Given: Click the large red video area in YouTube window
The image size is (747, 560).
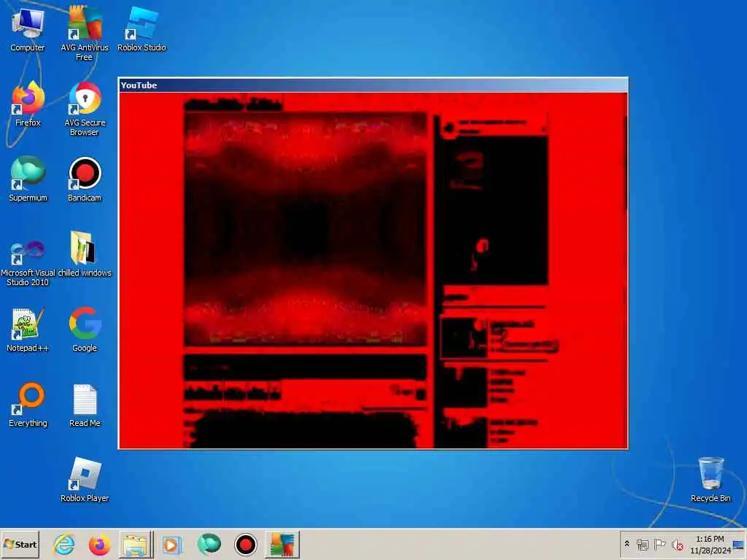Looking at the screenshot, I should click(306, 229).
